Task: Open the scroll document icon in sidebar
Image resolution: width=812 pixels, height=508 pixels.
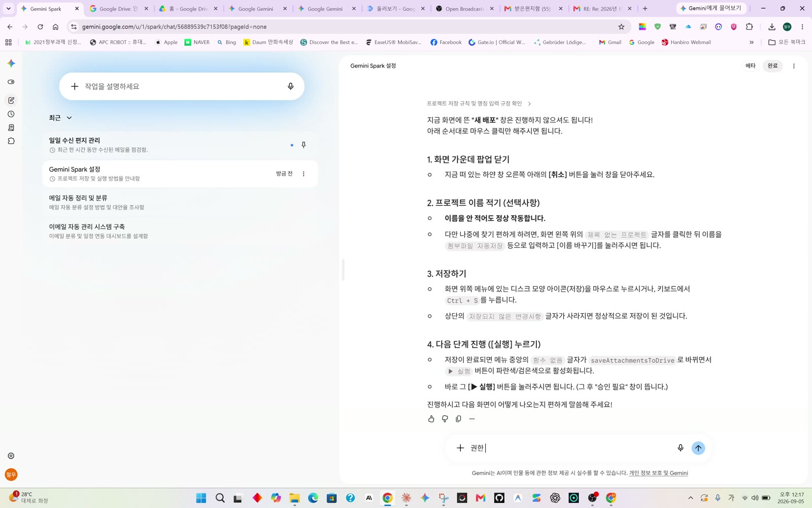Action: [x=11, y=128]
